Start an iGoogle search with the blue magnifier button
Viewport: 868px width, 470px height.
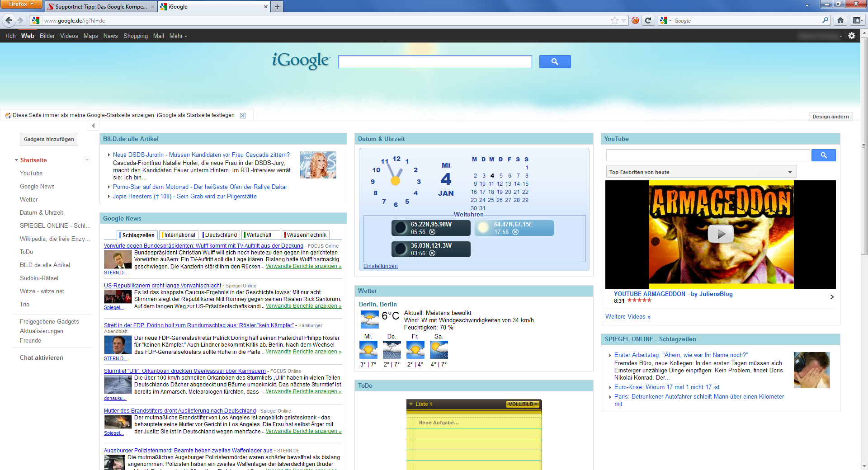click(555, 61)
